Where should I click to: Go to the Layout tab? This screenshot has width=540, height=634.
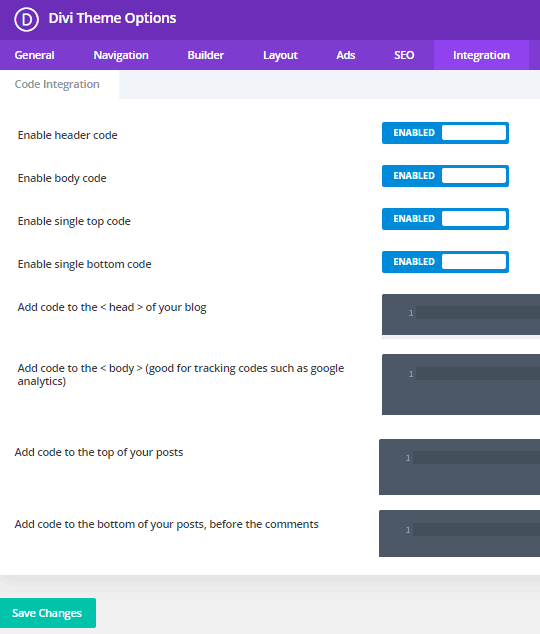coord(280,55)
